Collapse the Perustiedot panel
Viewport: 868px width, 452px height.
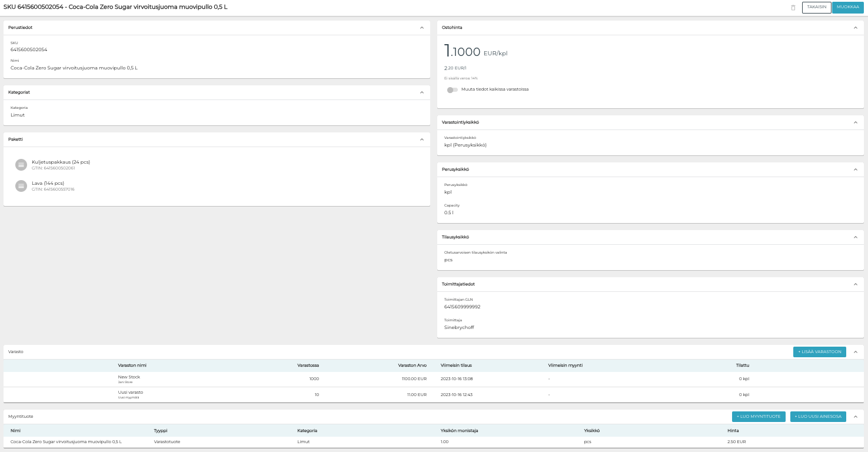point(421,28)
